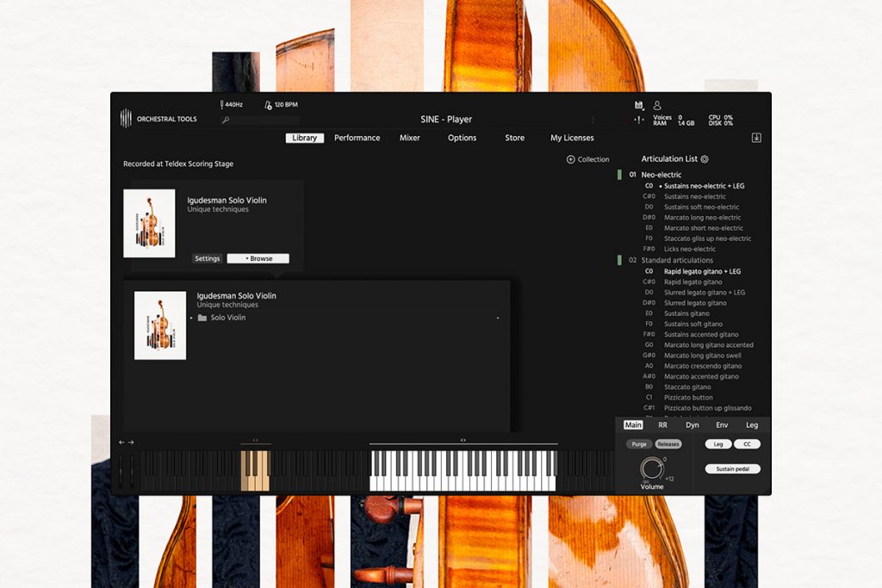Click the left arrow above keyboard
Viewport: 882px width, 588px height.
point(121,443)
